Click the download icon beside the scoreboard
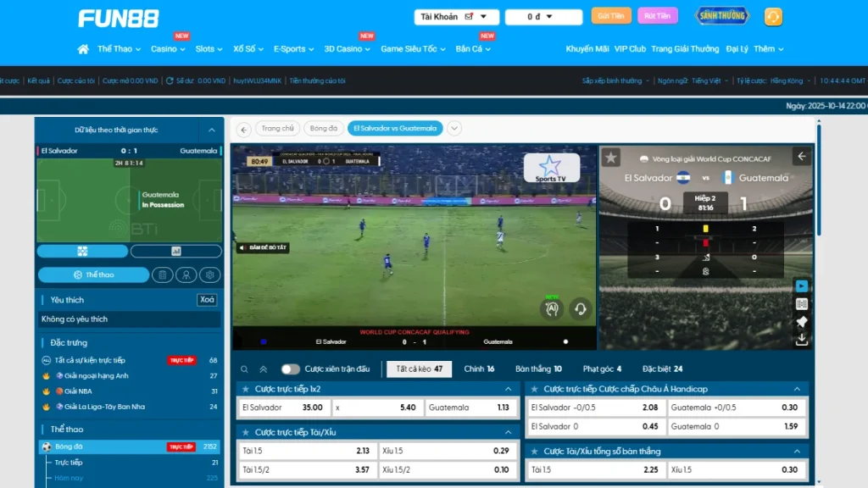Screen dimensions: 868x488 802,340
